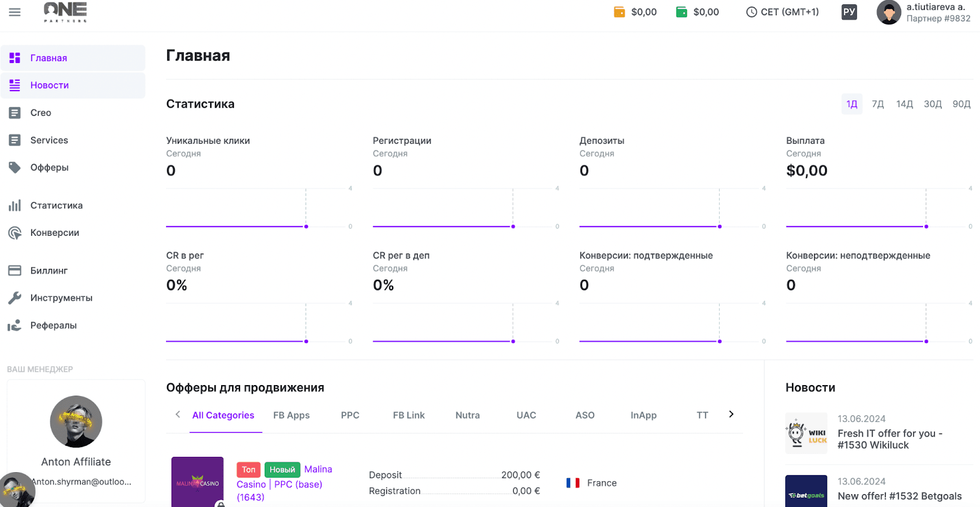Click the Статистика bar chart icon
Screen dimensions: 980x507
(15, 206)
